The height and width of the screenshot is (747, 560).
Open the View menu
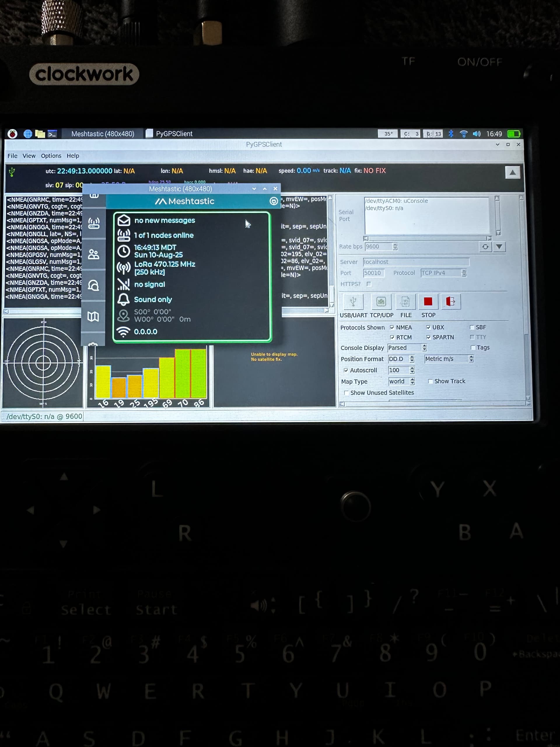click(x=29, y=156)
